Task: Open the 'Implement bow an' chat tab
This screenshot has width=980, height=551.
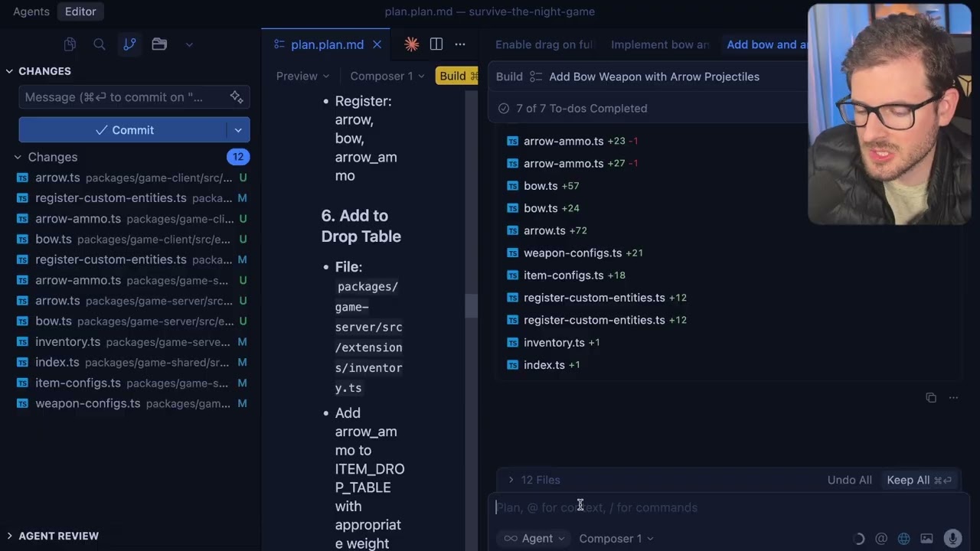Action: pos(660,44)
